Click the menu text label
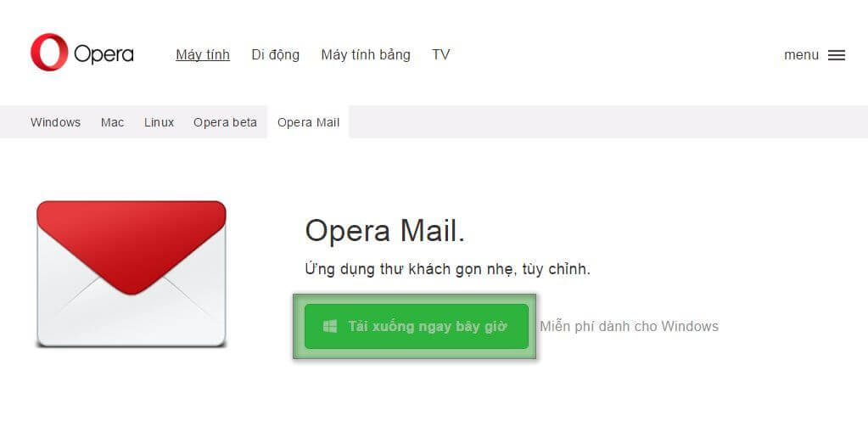 point(801,55)
